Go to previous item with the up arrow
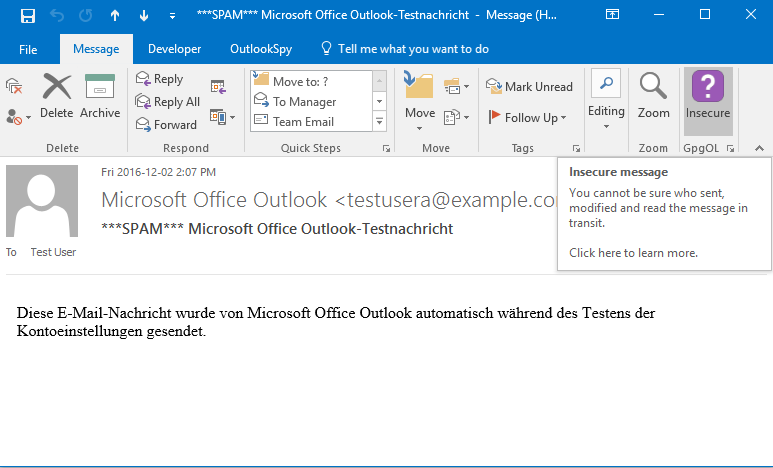 (x=116, y=15)
